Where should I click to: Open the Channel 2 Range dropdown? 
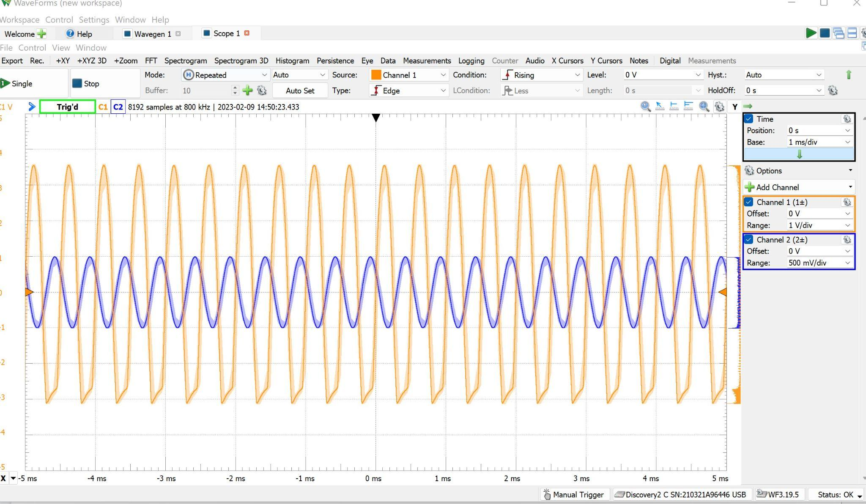pos(819,263)
